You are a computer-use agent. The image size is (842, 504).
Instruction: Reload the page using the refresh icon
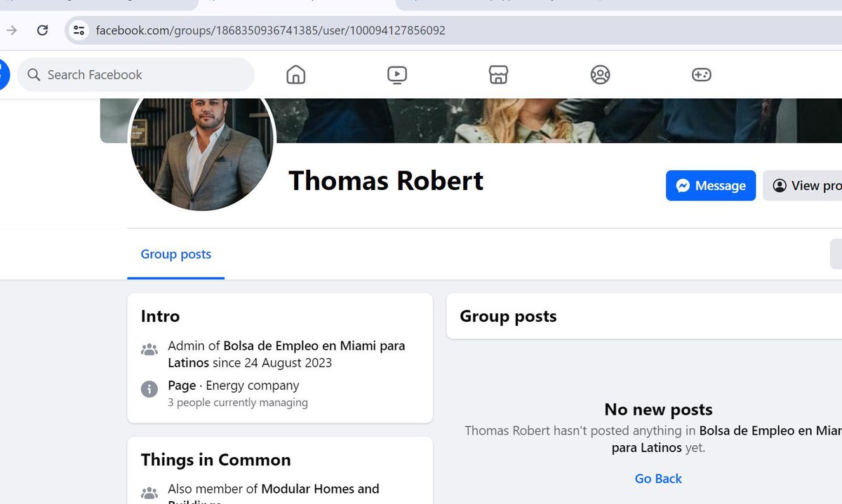(42, 30)
